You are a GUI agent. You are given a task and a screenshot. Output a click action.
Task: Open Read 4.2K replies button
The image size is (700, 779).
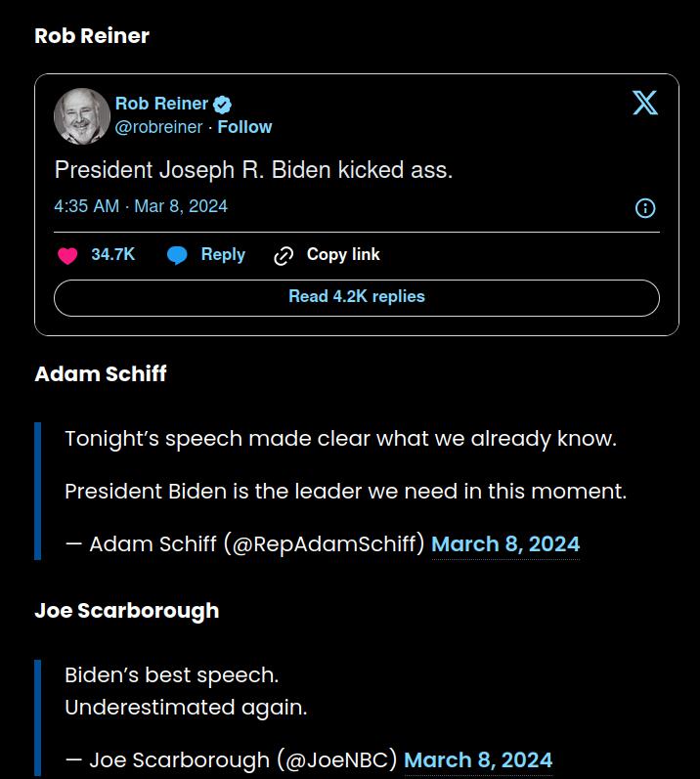(357, 297)
